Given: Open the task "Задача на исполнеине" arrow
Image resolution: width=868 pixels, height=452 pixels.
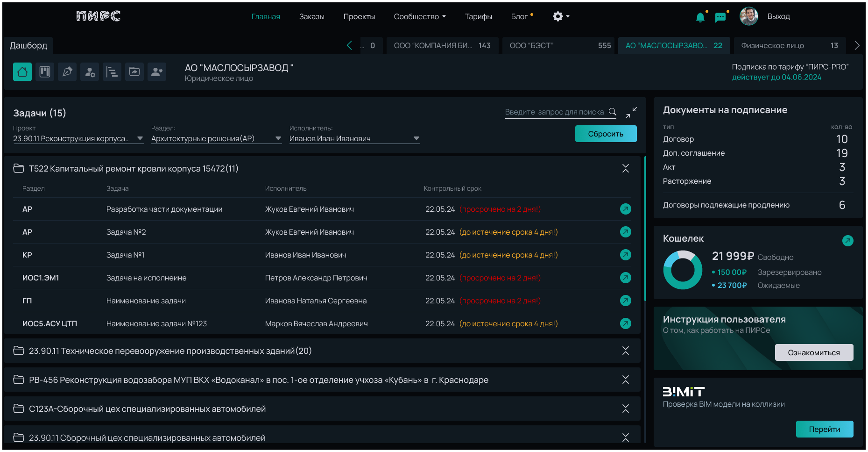Looking at the screenshot, I should (625, 278).
